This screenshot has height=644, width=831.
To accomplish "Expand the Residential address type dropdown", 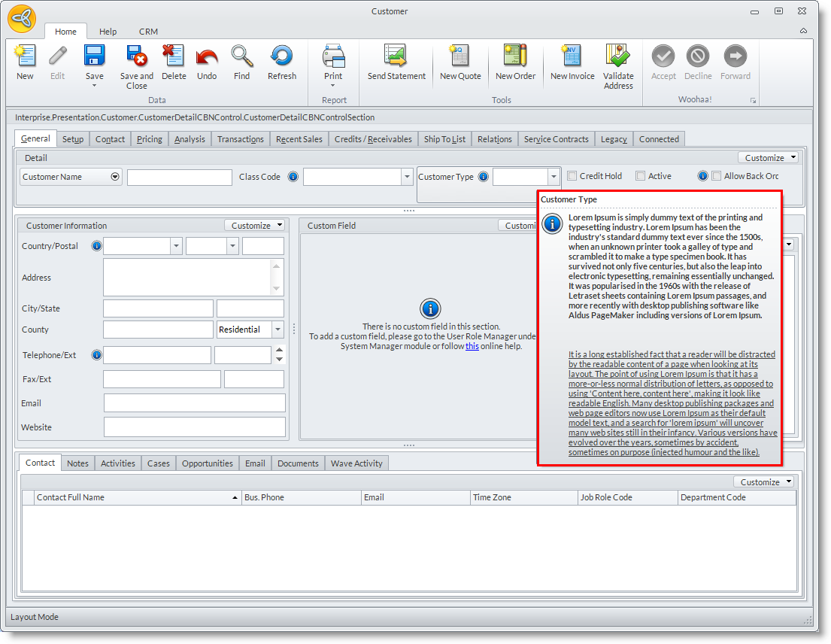I will point(278,330).
